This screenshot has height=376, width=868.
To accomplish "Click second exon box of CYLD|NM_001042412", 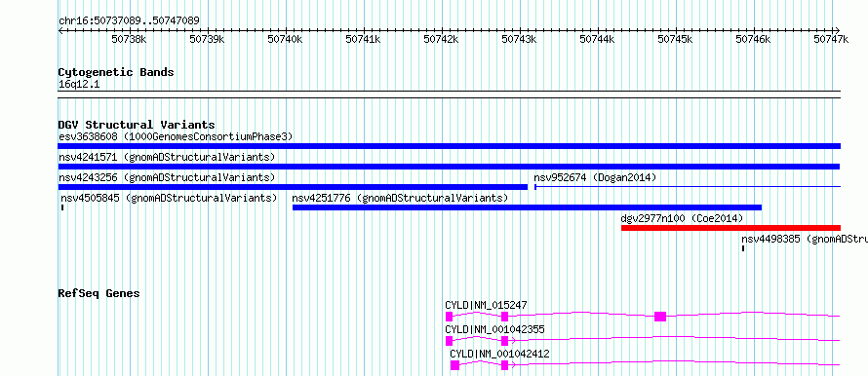I will 504,365.
